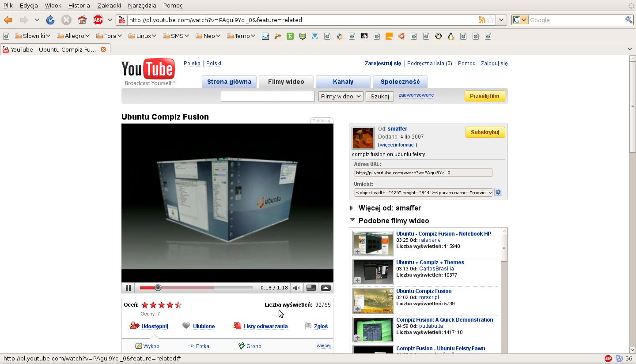Click the RSS feed icon in address bar

coord(482,20)
